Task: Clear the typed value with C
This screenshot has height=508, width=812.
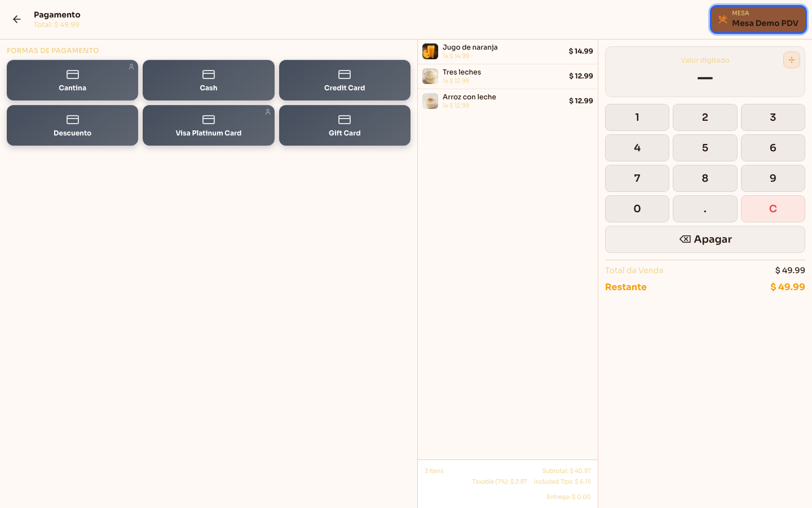Action: click(x=773, y=209)
